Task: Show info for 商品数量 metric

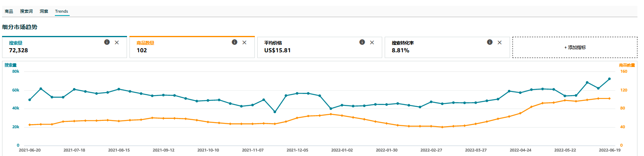Action: (234, 42)
